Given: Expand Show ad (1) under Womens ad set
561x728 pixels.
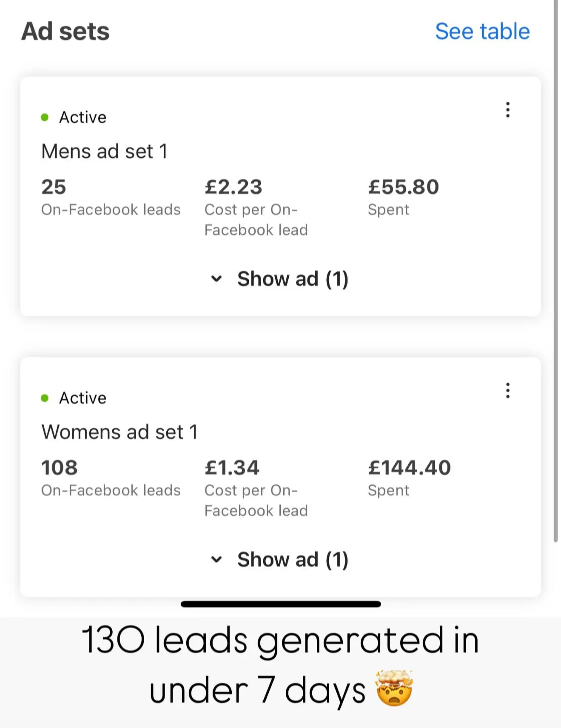Looking at the screenshot, I should pos(280,560).
